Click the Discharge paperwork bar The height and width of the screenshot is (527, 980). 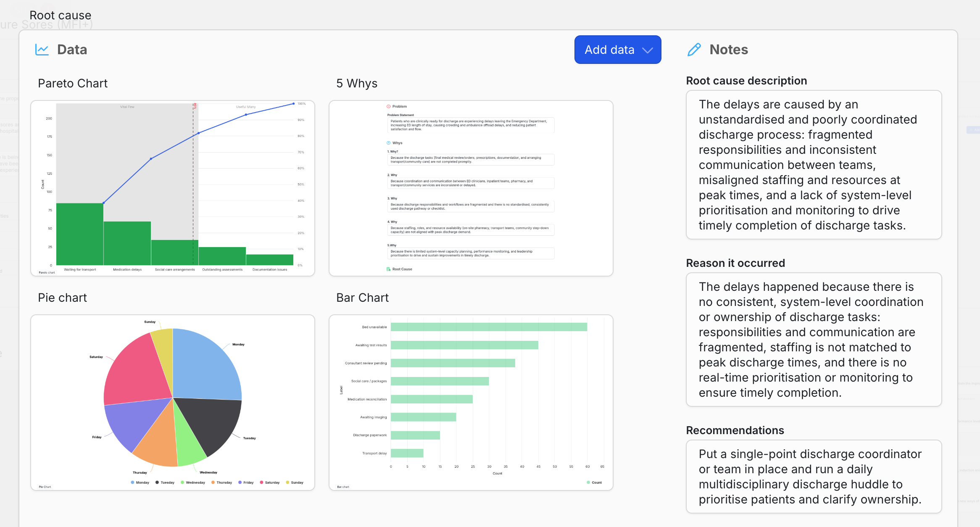point(415,435)
